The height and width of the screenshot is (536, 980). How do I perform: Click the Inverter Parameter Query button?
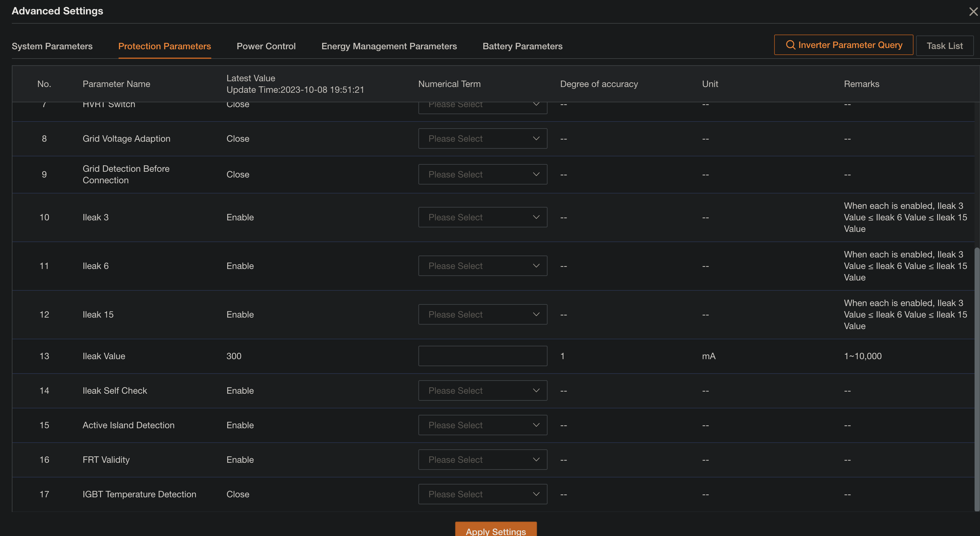pyautogui.click(x=843, y=44)
